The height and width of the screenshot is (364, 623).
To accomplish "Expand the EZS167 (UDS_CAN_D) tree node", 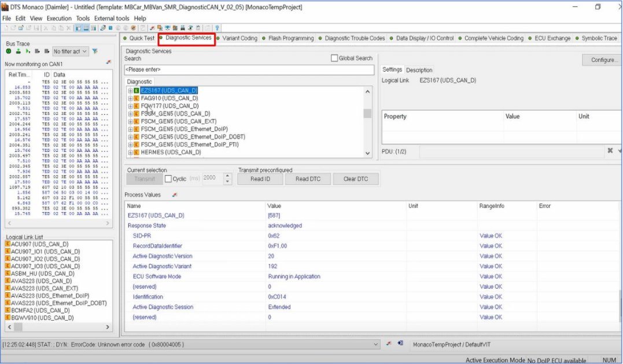I will tap(131, 91).
